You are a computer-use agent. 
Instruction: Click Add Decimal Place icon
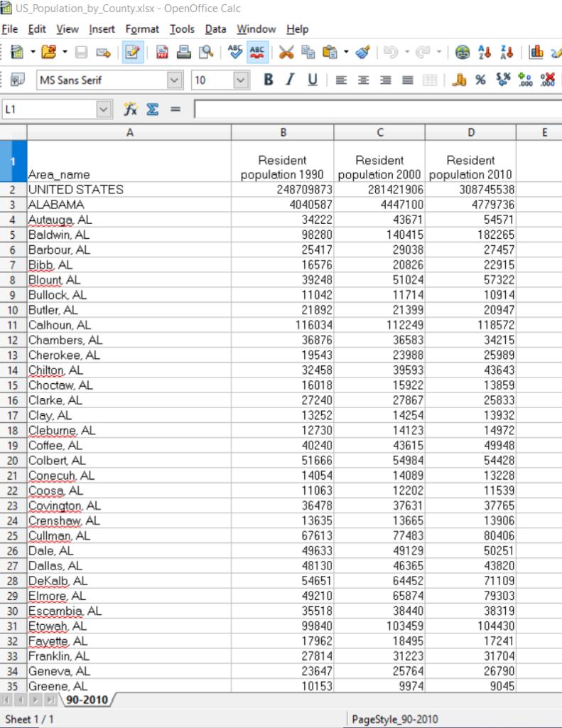525,80
